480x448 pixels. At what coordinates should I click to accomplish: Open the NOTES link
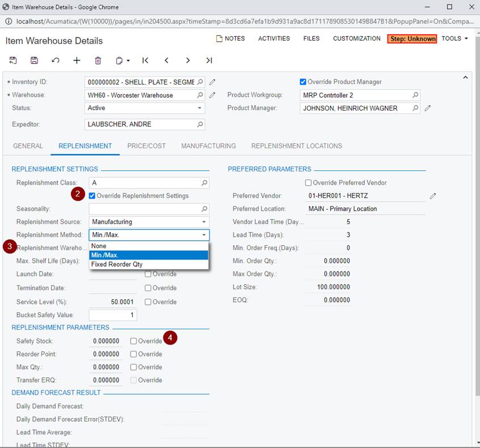(x=230, y=39)
